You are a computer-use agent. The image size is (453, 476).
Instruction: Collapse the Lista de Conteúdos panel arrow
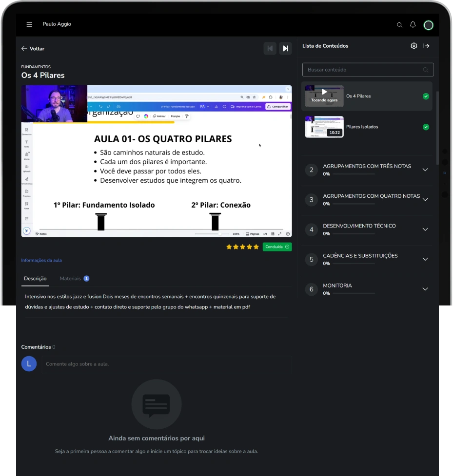click(x=427, y=46)
